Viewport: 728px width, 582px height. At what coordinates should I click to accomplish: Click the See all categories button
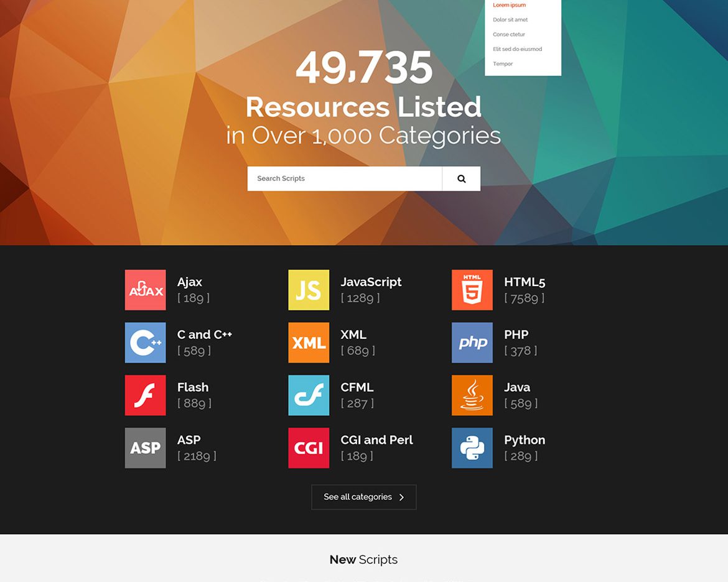[x=364, y=497]
